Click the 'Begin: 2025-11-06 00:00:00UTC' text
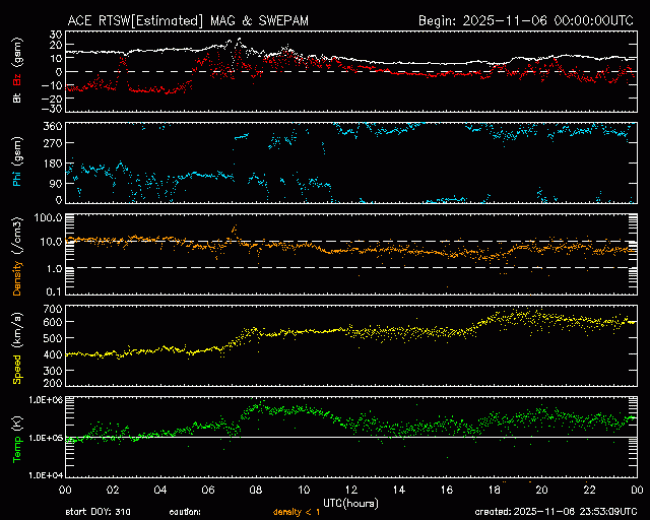 click(x=526, y=21)
